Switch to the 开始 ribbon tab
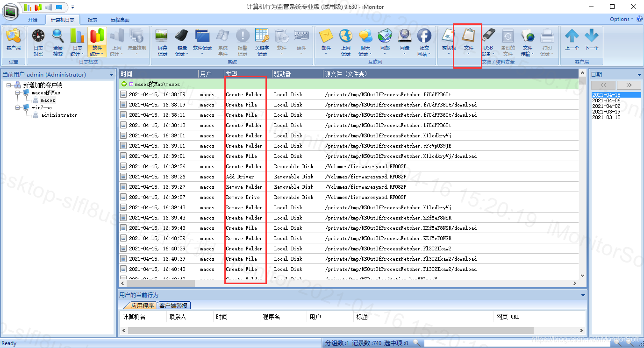 point(32,20)
